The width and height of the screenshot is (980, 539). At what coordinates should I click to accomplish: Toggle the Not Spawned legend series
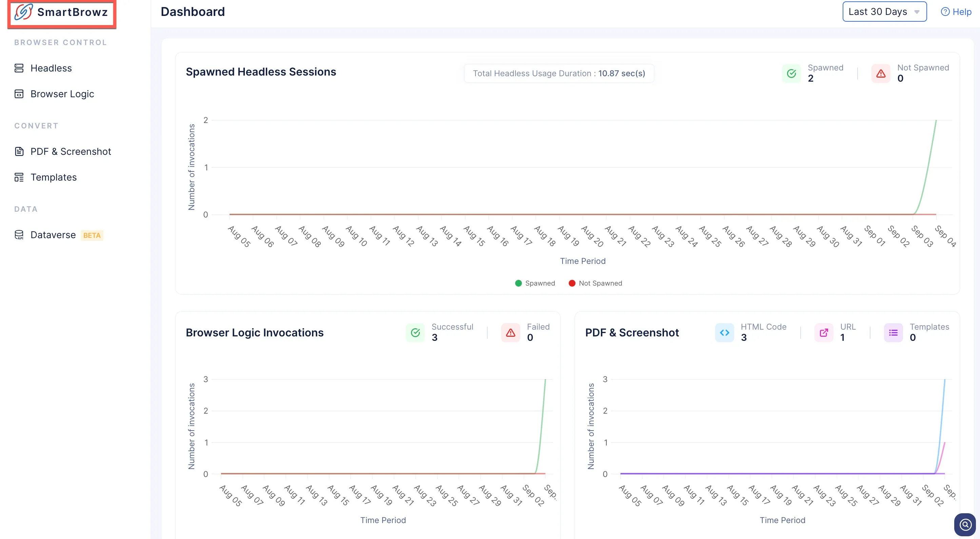[x=595, y=283]
